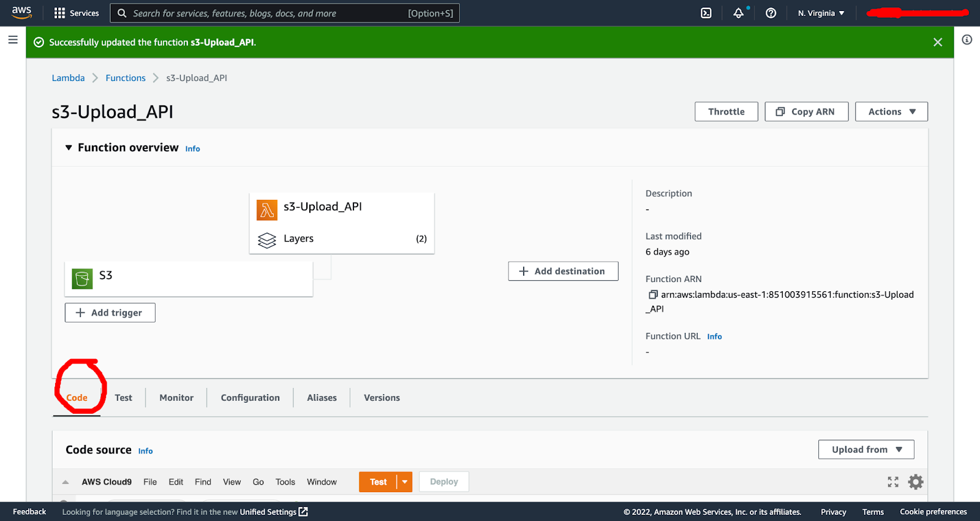
Task: Open the Go menu in Cloud9
Action: 258,482
